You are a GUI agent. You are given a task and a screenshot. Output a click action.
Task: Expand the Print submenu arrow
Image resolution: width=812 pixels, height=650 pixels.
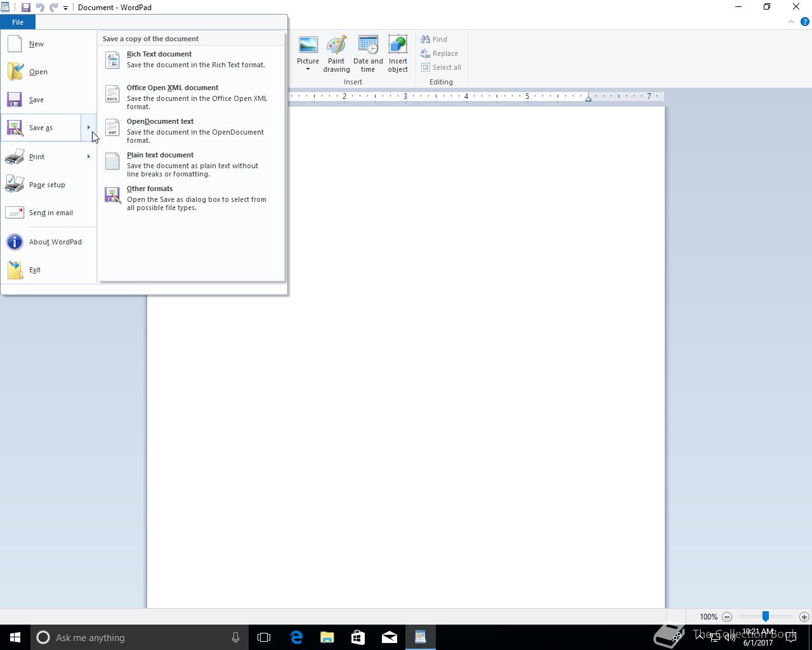(x=89, y=157)
